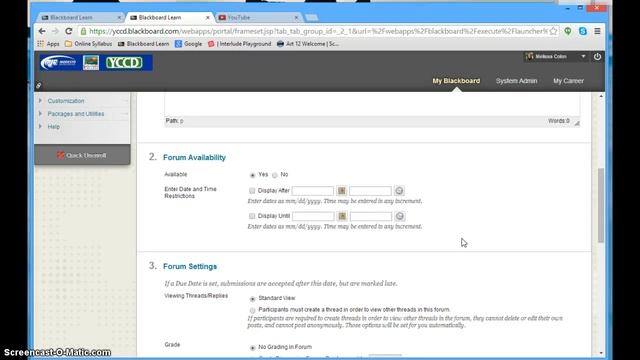Switch to My Blackboard tab
The width and height of the screenshot is (640, 360).
(x=456, y=81)
